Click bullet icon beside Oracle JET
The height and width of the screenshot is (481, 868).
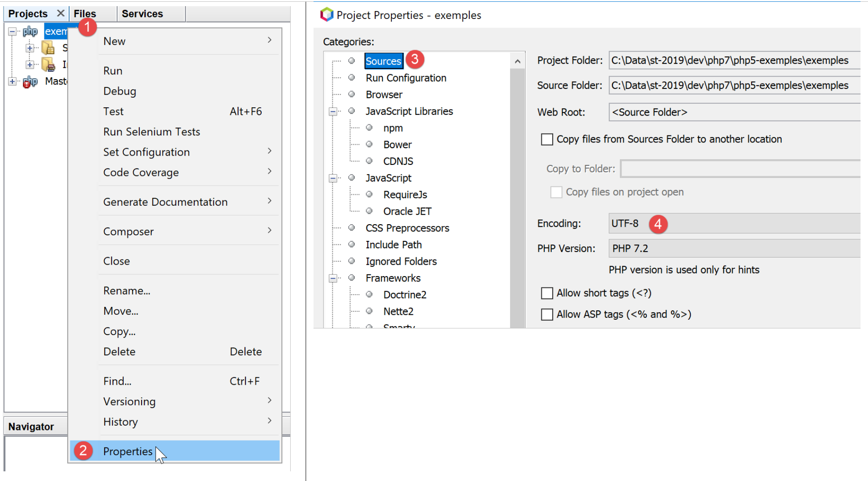(x=369, y=211)
